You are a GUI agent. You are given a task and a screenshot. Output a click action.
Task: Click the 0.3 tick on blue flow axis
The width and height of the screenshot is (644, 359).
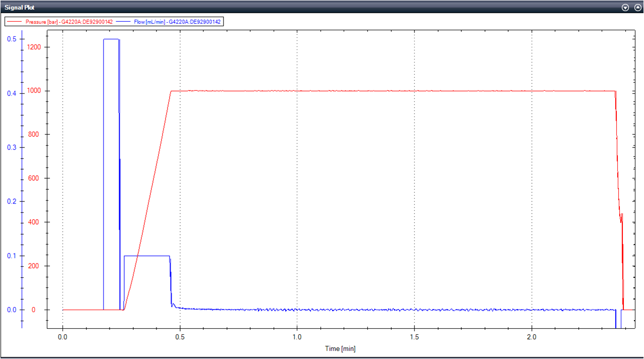pos(11,147)
